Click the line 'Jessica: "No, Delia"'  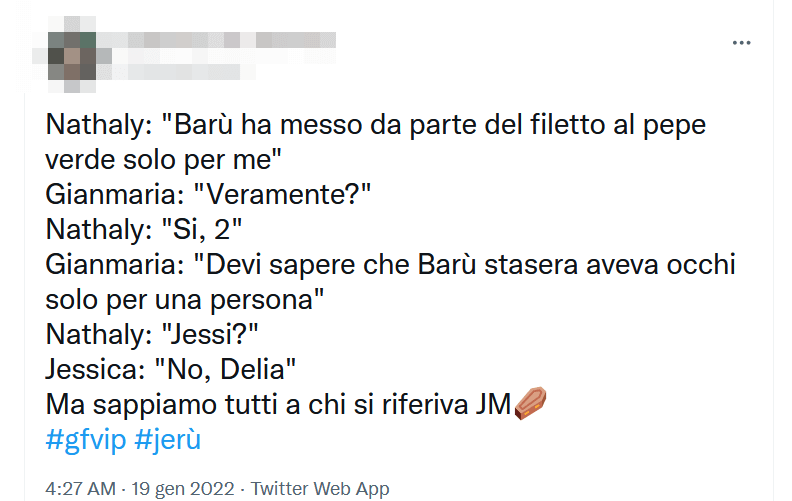point(170,369)
